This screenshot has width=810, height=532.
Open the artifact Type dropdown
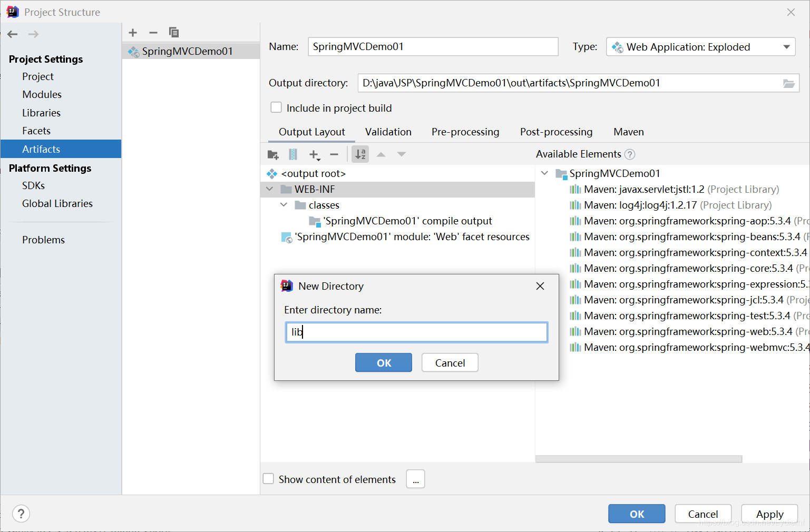(701, 47)
